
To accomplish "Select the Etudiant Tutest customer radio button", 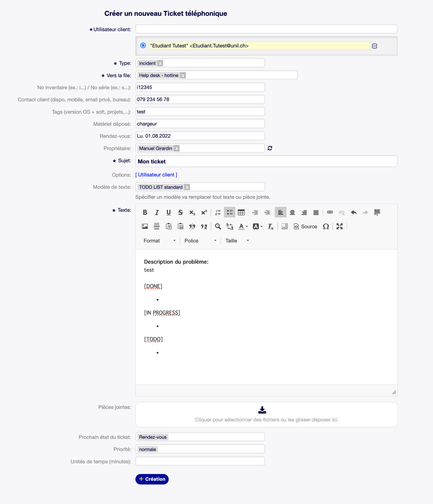I will coord(143,45).
